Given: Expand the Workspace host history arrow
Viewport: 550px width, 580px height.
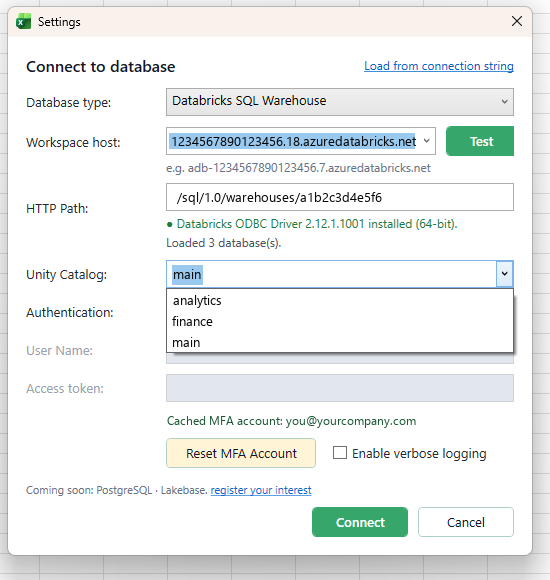Looking at the screenshot, I should click(x=426, y=141).
